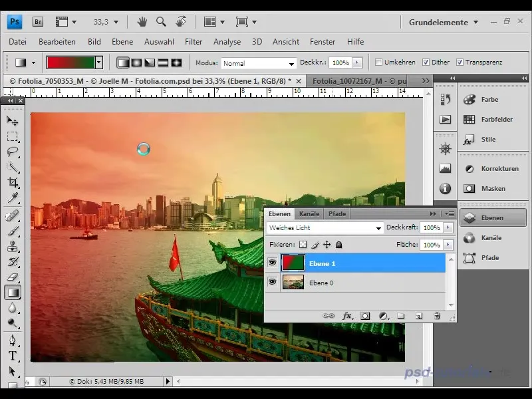
Task: Select the Dodge tool
Action: (13, 323)
